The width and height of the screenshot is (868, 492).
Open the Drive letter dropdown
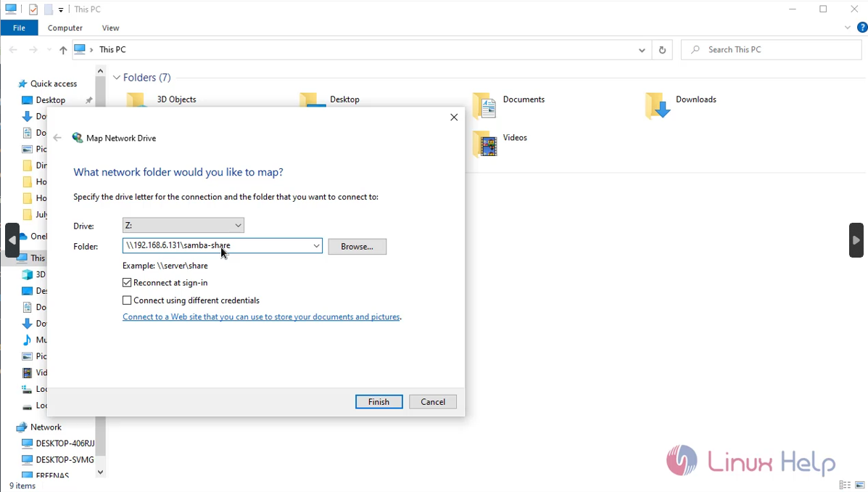coord(183,225)
